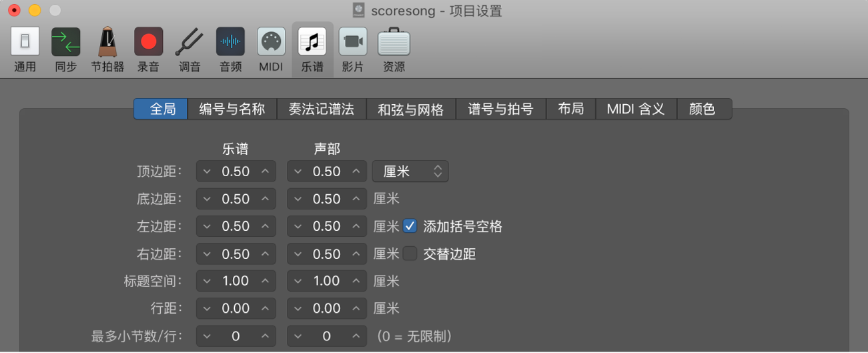Click the 左边距 乐谱 0.50 value field
Image resolution: width=868 pixels, height=353 pixels.
(x=236, y=226)
